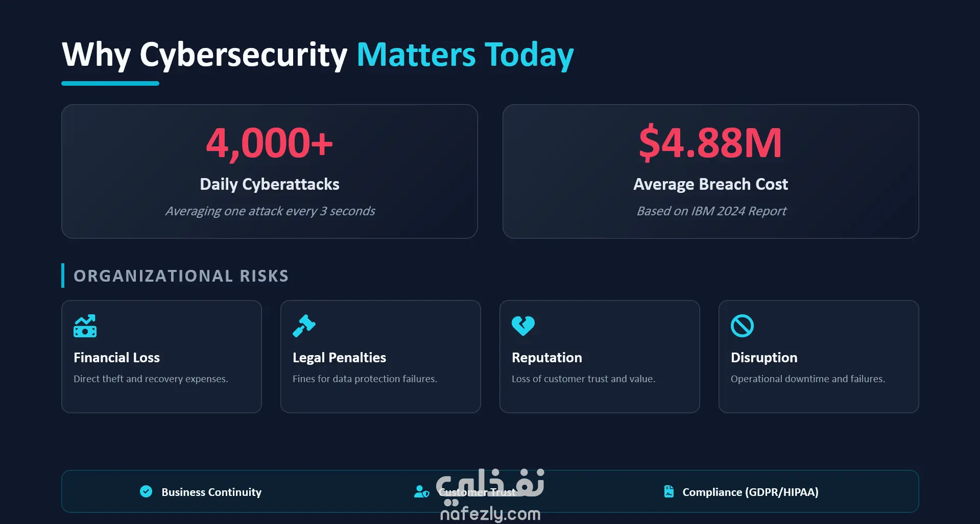Viewport: 980px width, 524px height.
Task: Click the Average Breach Cost label
Action: click(x=710, y=184)
